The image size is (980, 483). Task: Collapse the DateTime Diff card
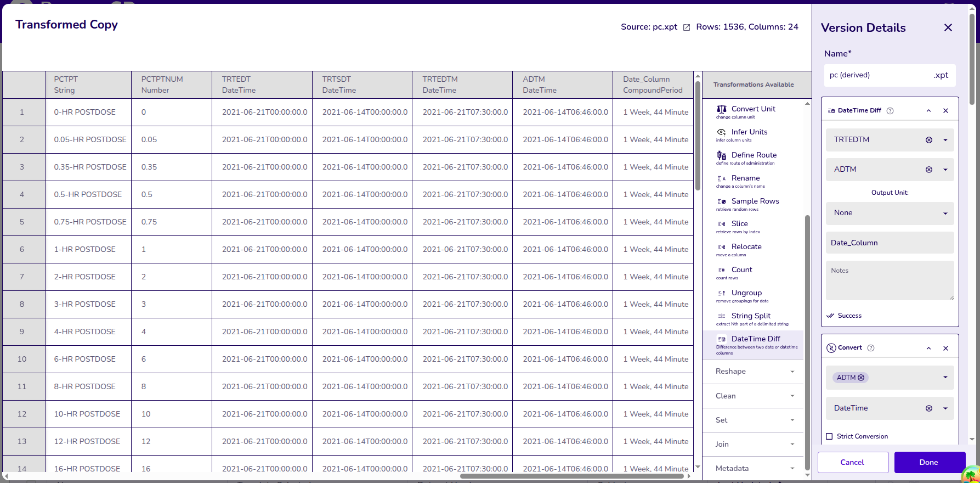click(x=928, y=111)
